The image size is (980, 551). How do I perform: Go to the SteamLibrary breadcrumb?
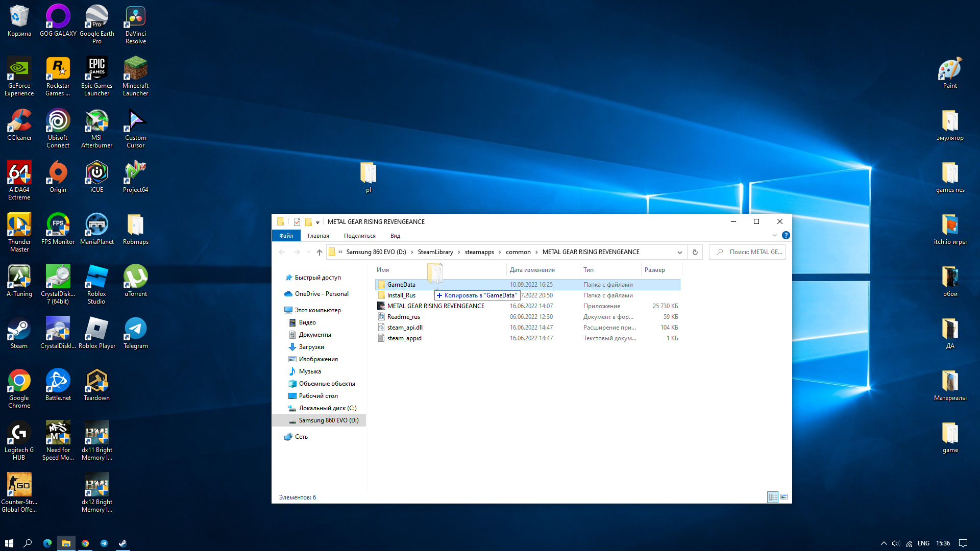(435, 252)
